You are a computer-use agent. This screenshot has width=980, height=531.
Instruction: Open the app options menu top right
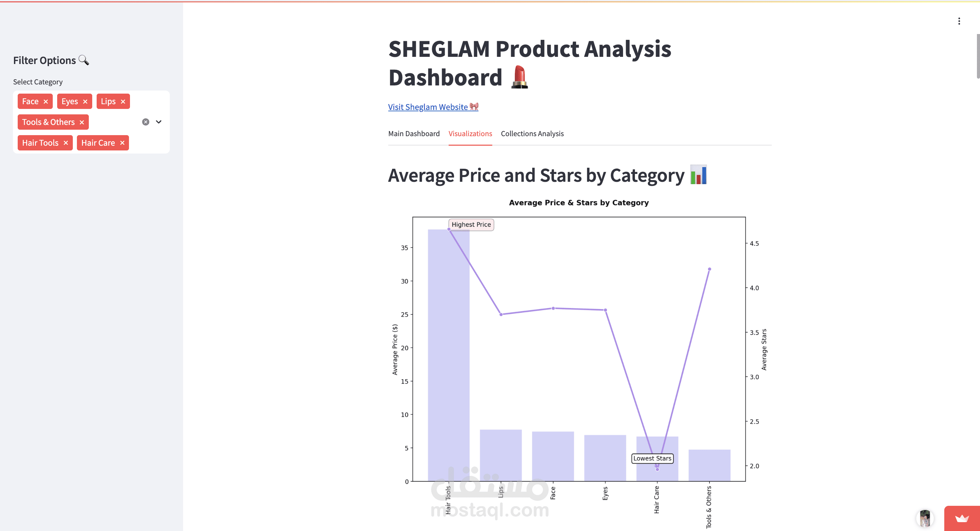[x=959, y=21]
